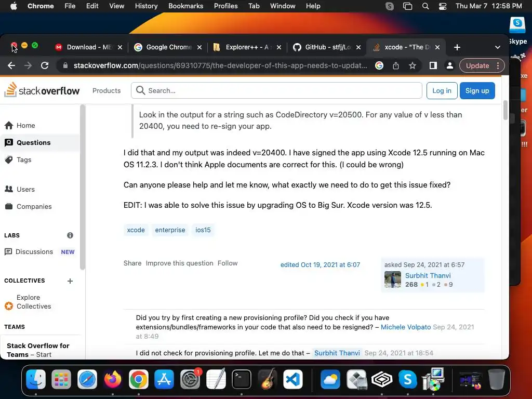Image resolution: width=532 pixels, height=399 pixels.
Task: Open Visual Studio Code from the dock
Action: pos(293,379)
